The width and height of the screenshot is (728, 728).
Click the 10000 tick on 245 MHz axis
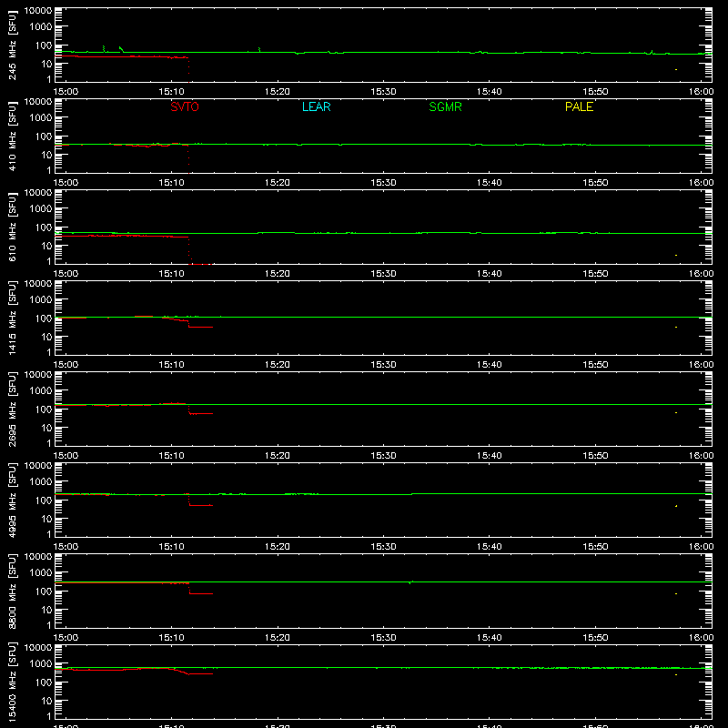pyautogui.click(x=38, y=11)
